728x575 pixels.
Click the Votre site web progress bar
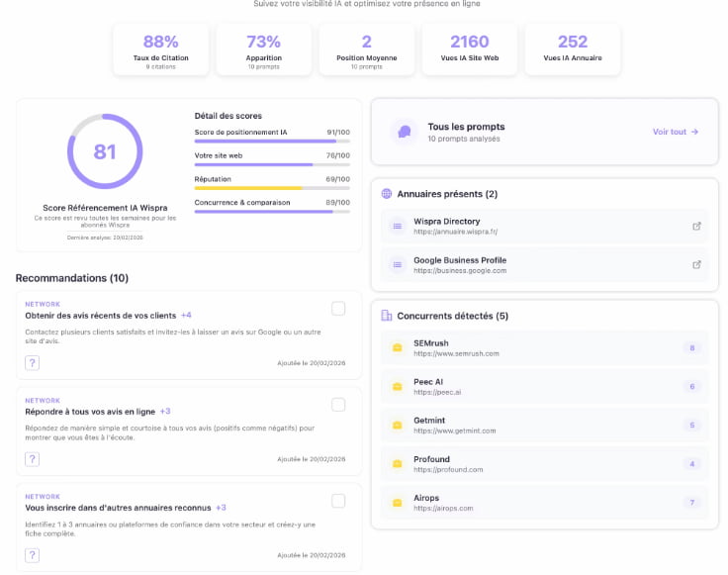click(x=272, y=164)
